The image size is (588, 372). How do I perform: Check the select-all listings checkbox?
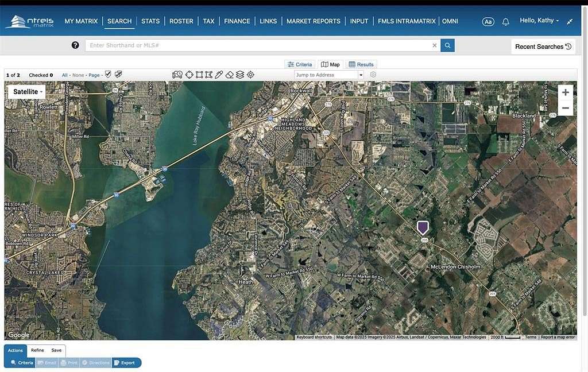[x=107, y=74]
